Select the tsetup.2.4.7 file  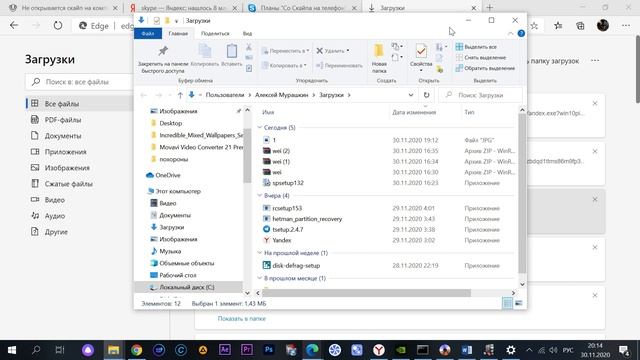(x=287, y=229)
